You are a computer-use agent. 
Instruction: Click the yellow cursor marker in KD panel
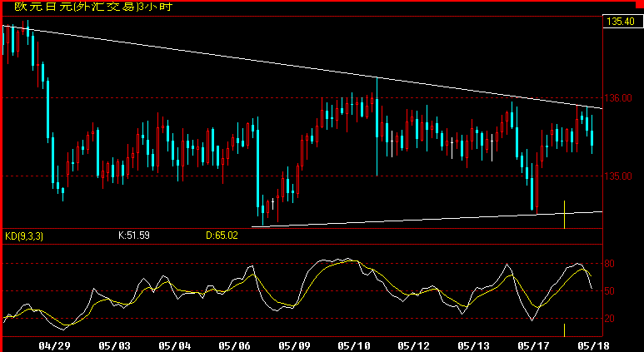point(565,330)
